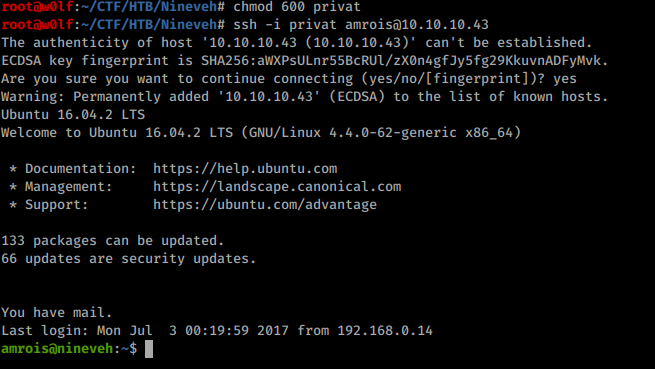Click the ~/CTF/HTB/Nineveh path on second line
The image size is (655, 369).
(x=149, y=25)
